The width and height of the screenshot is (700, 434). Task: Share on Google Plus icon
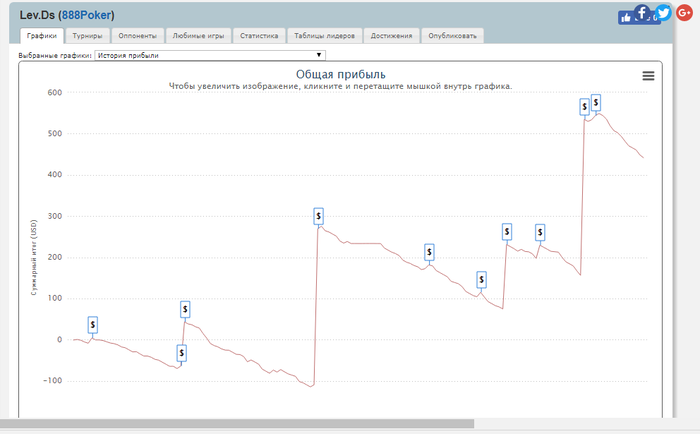(x=684, y=13)
